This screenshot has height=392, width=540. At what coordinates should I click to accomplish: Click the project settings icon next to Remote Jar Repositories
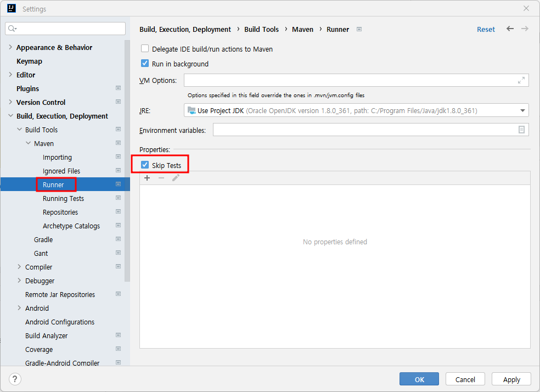118,294
